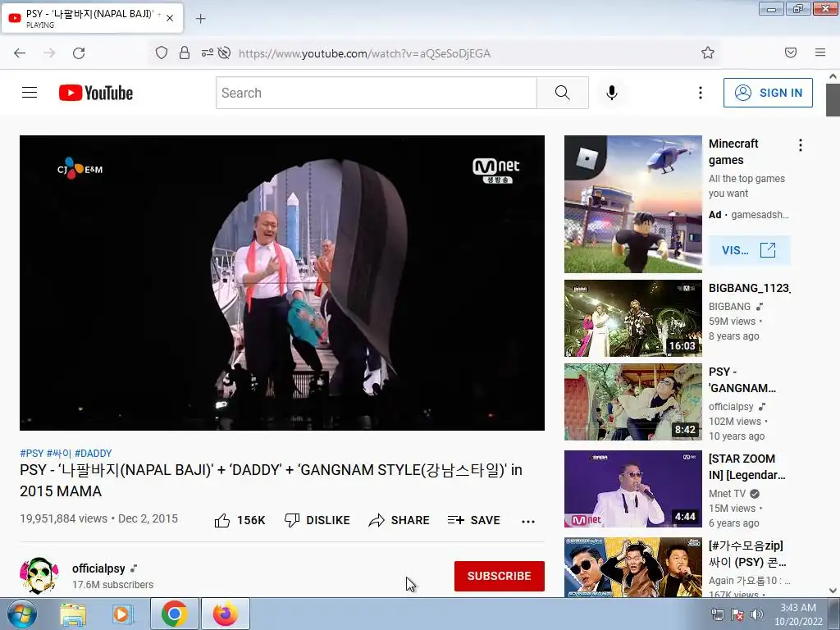Open site permissions icon in address bar

pos(208,52)
